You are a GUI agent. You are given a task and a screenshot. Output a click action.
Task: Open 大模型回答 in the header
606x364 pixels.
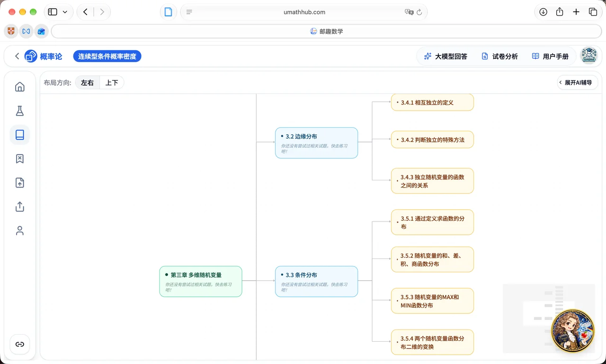(x=446, y=56)
